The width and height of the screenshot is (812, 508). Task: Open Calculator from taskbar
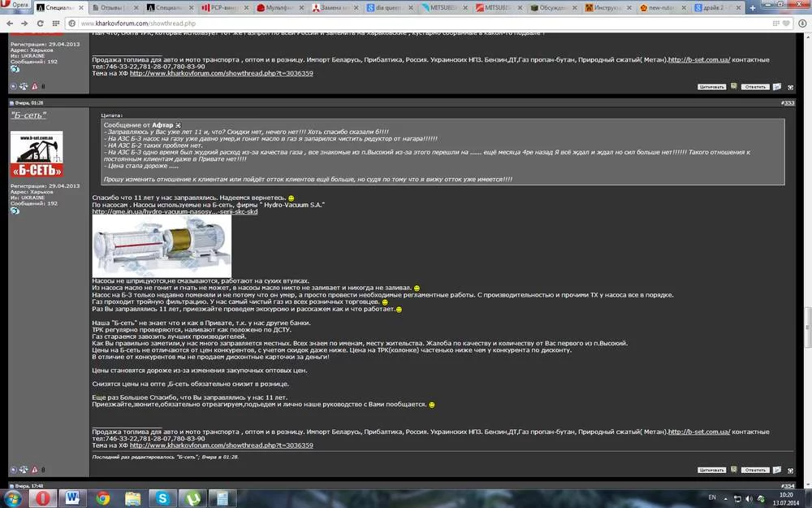coord(222,499)
